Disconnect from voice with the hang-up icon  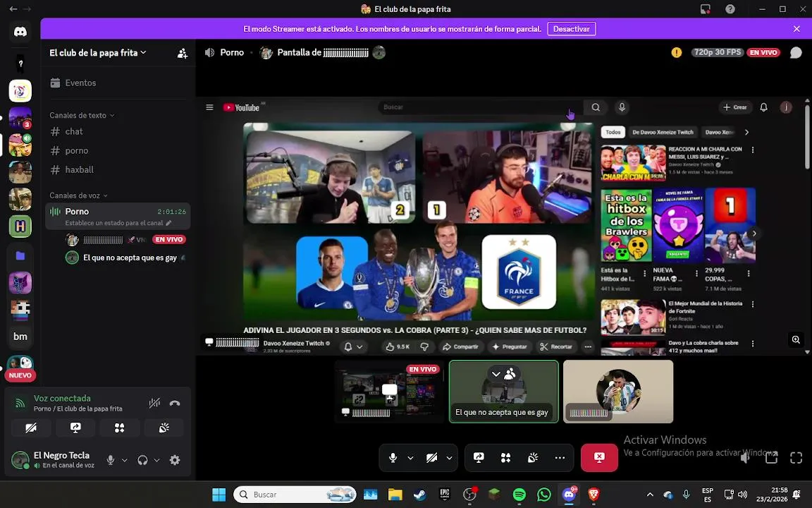click(x=175, y=404)
